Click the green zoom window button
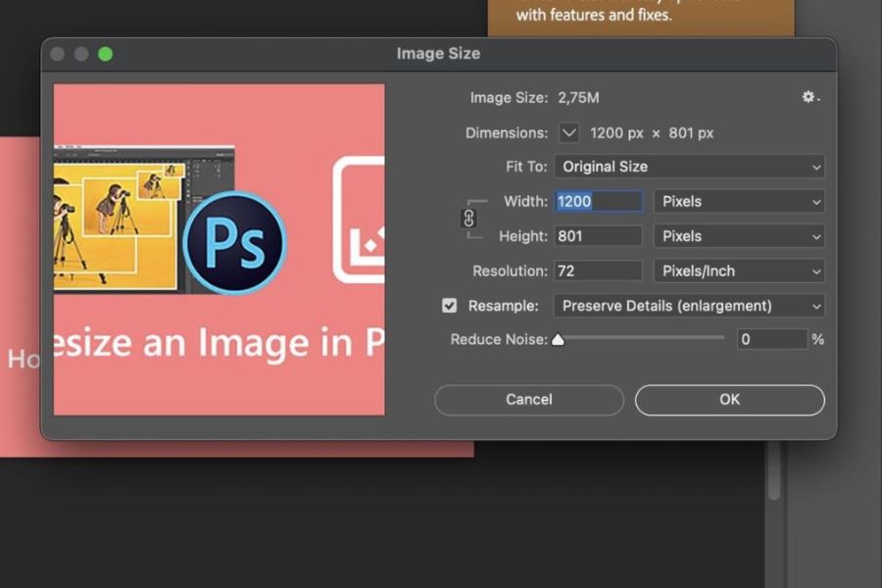 coord(105,54)
